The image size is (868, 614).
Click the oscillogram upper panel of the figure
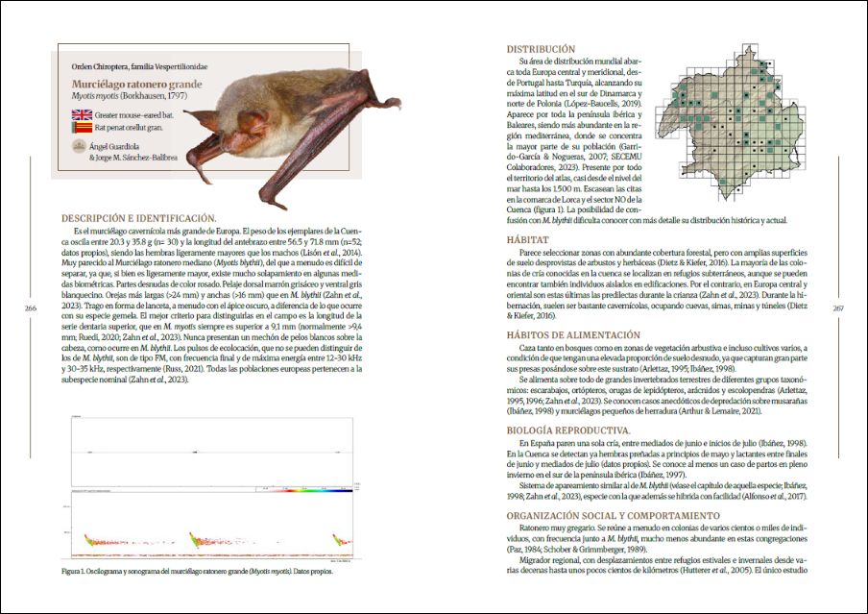[x=212, y=452]
